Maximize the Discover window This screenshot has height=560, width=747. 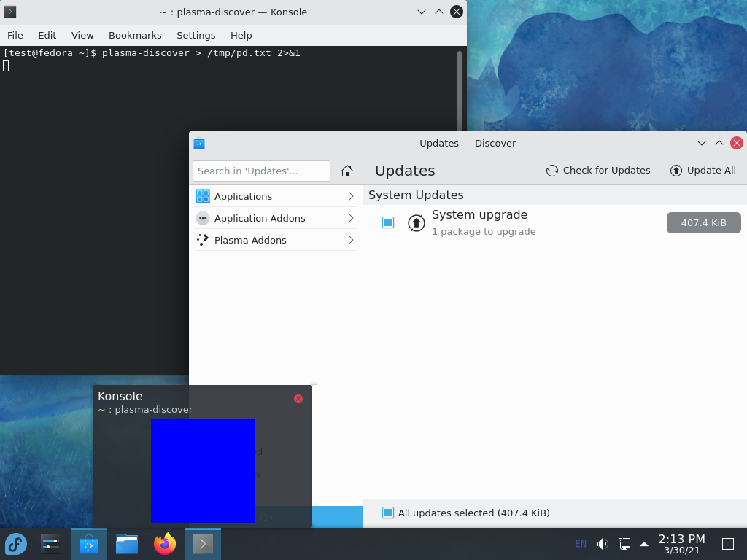click(719, 144)
